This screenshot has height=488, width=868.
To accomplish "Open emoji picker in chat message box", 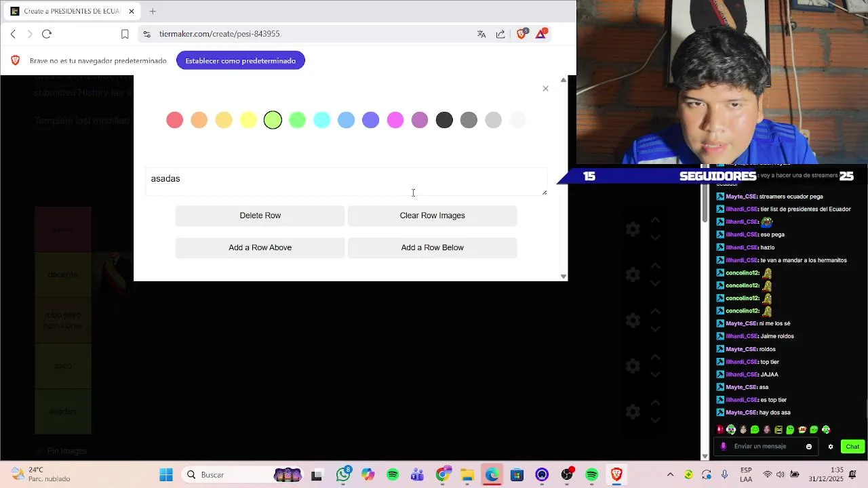I will 809,447.
